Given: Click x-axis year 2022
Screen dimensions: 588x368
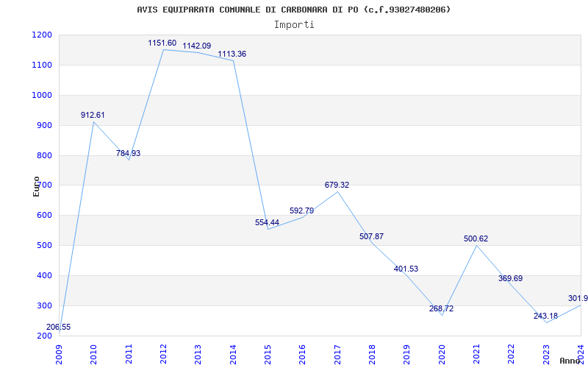Looking at the screenshot, I should 511,355.
